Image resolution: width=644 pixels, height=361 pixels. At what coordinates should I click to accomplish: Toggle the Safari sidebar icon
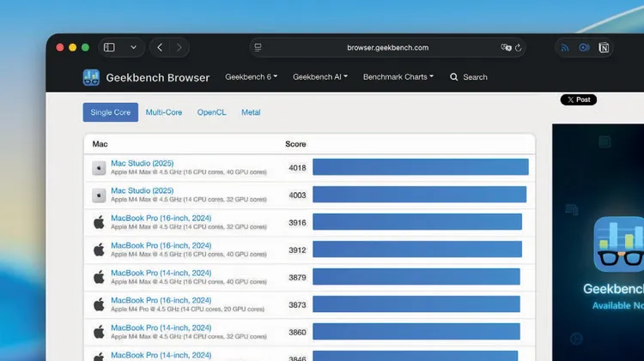109,48
